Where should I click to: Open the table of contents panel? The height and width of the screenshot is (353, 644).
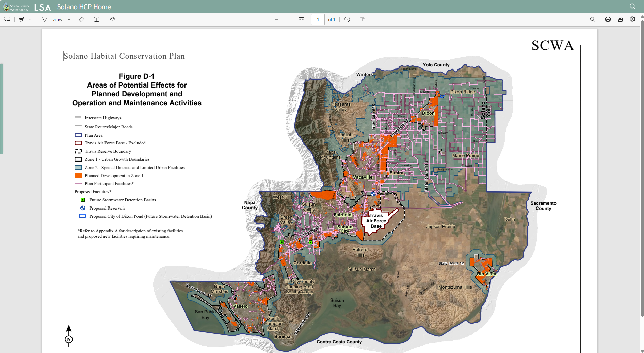click(x=7, y=19)
